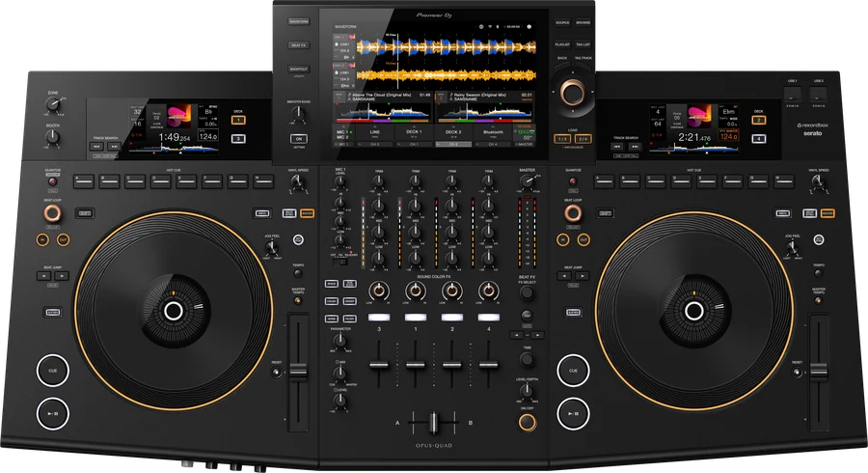Skip to previous track on right deck track search

point(616,146)
